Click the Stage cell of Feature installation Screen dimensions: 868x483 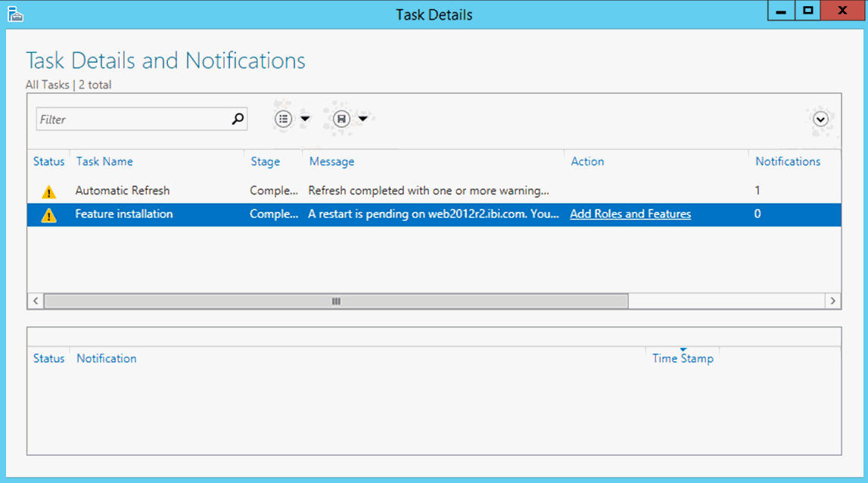pos(273,213)
